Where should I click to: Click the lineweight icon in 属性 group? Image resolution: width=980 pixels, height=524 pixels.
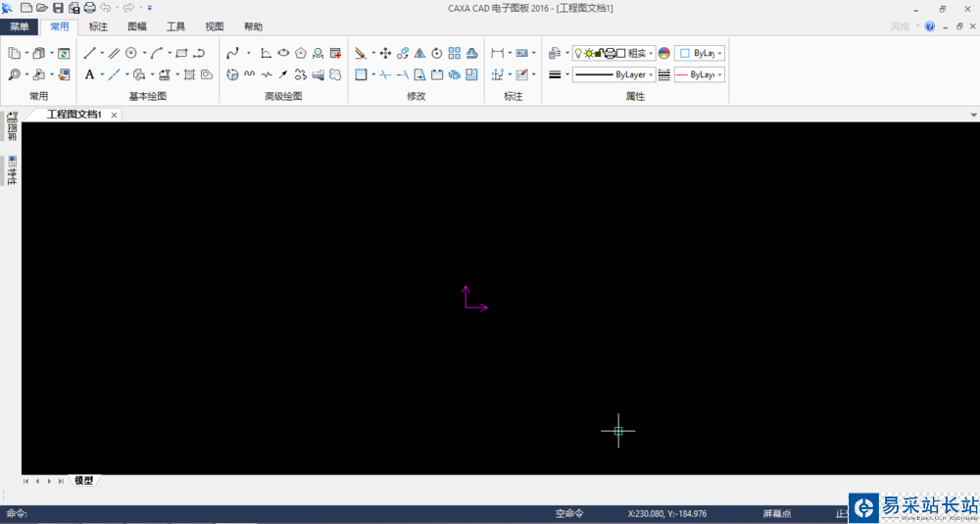(x=554, y=74)
